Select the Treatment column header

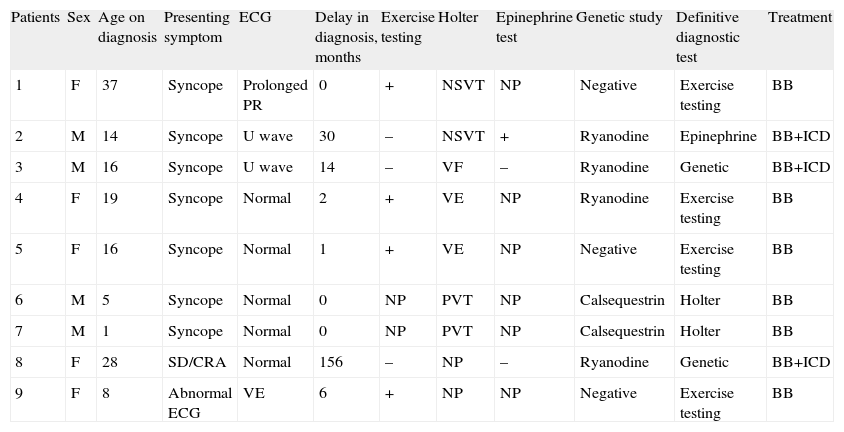click(799, 18)
